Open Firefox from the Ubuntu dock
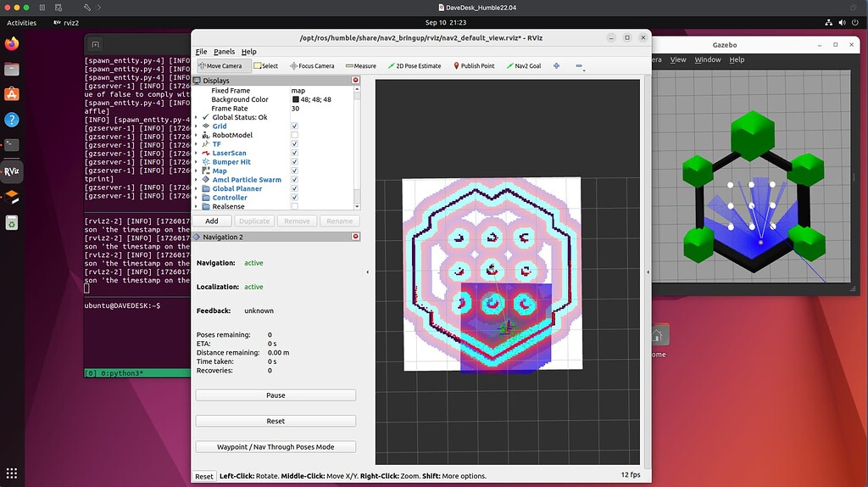 [12, 43]
